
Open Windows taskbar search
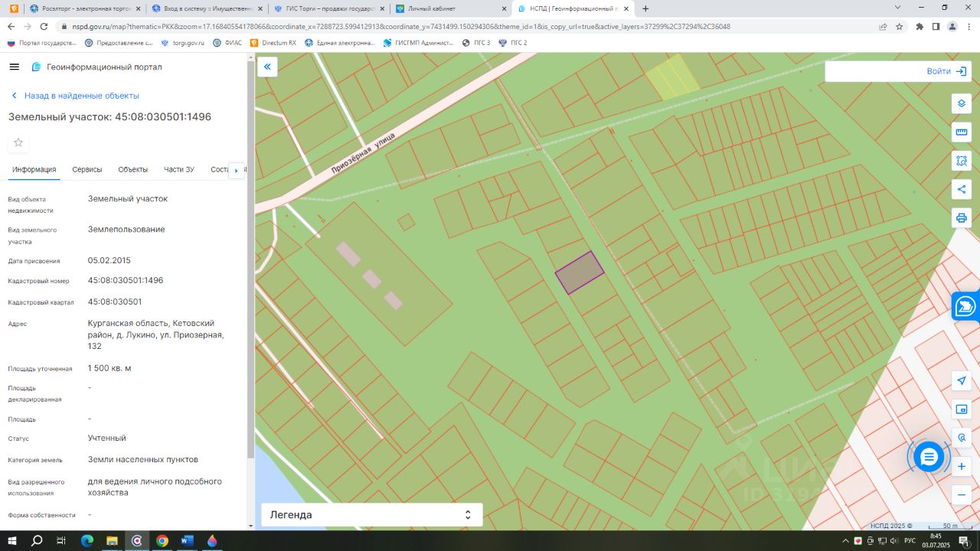point(37,540)
